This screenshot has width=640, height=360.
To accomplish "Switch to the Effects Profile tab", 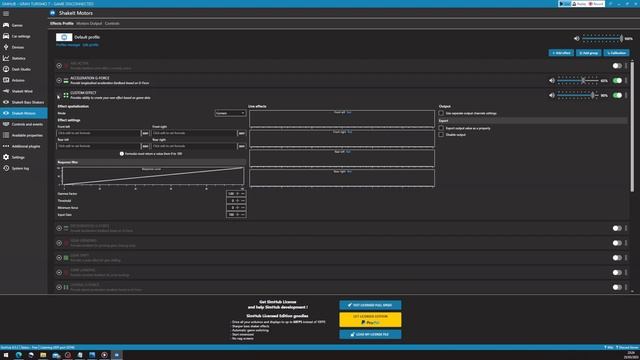I will 62,23.
